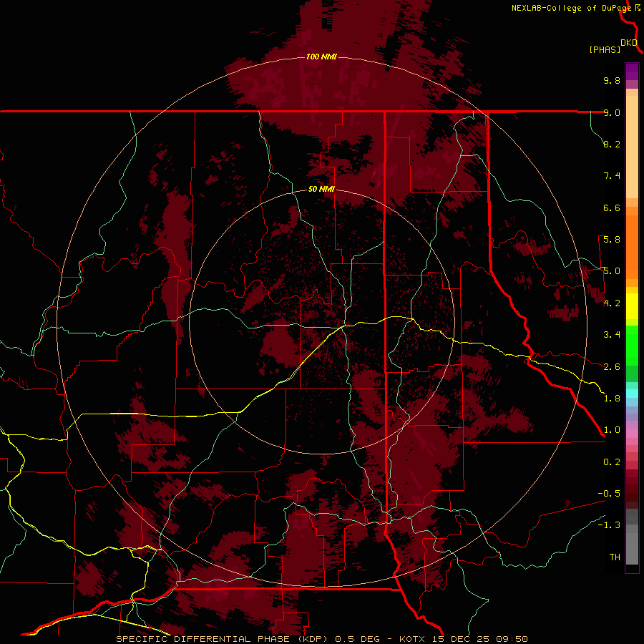Click the cyan segment of the color bar
The width and height of the screenshot is (644, 644).
(x=632, y=394)
